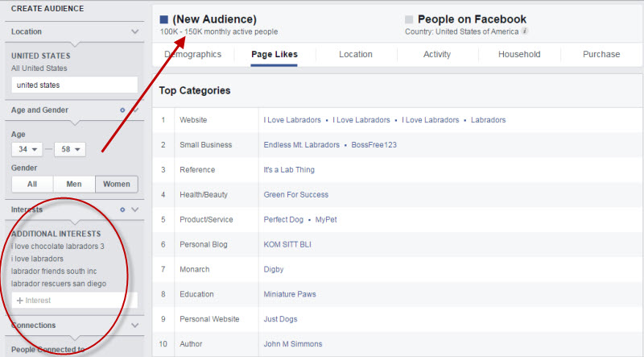Collapse the Interests section chevron
Viewport: 644px width, 357px height.
[134, 210]
